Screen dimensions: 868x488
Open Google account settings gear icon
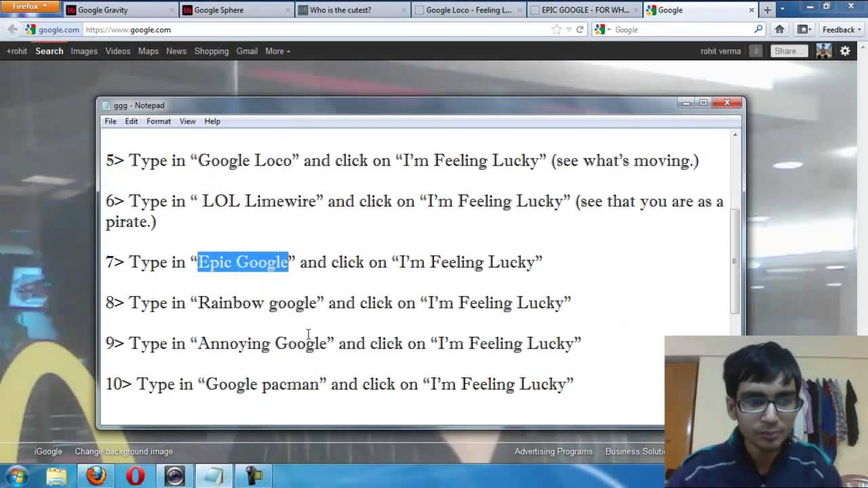(x=845, y=51)
